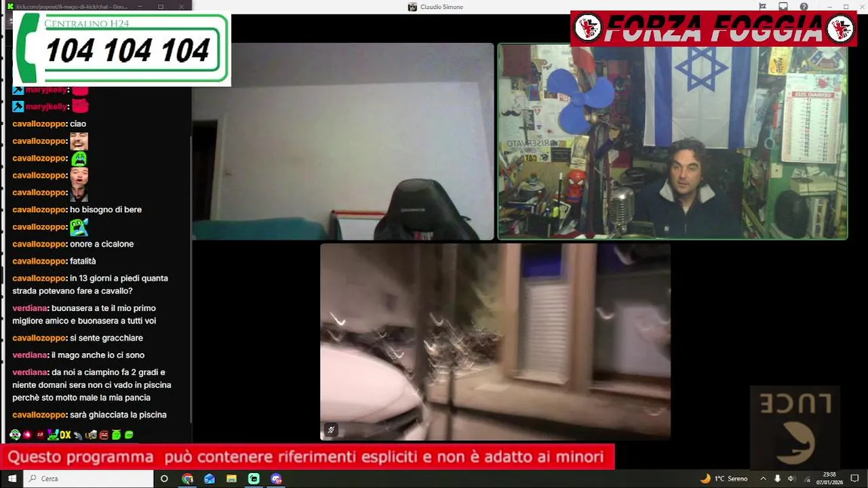Viewport: 868px width, 488px height.
Task: Expand the hidden system tray icons
Action: point(763,479)
